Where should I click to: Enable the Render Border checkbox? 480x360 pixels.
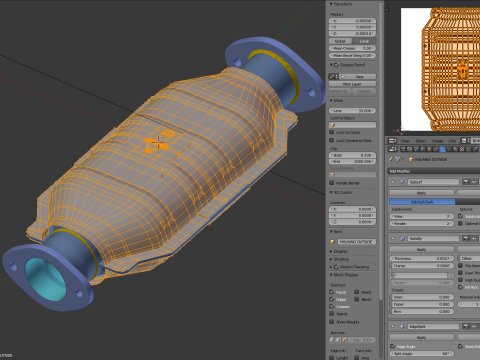332,183
